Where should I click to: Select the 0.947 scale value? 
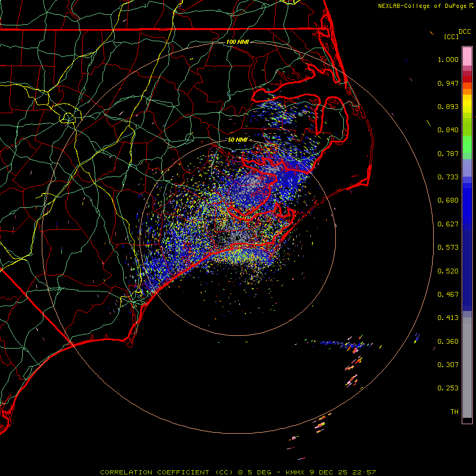[x=448, y=83]
